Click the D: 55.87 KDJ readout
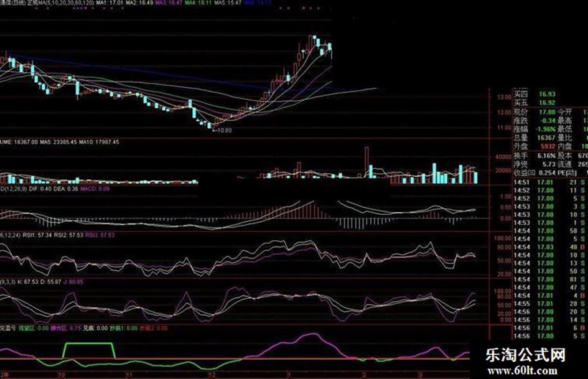Viewport: 588px width, 379px height. pos(50,282)
